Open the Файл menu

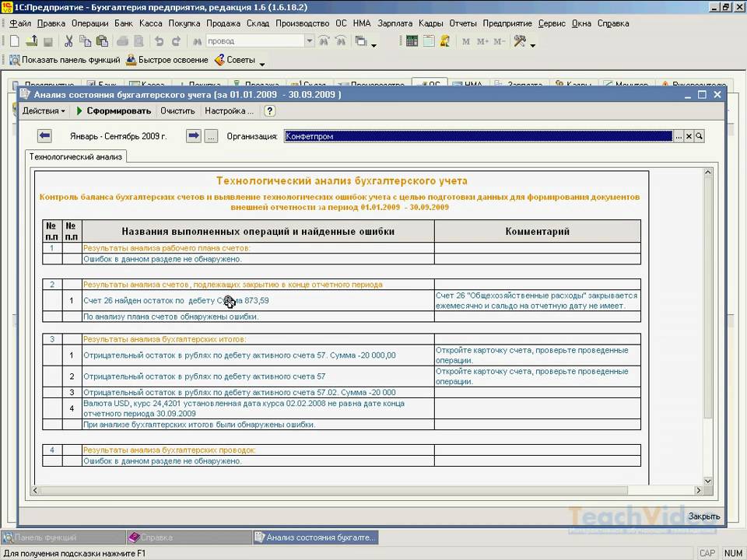(x=20, y=23)
